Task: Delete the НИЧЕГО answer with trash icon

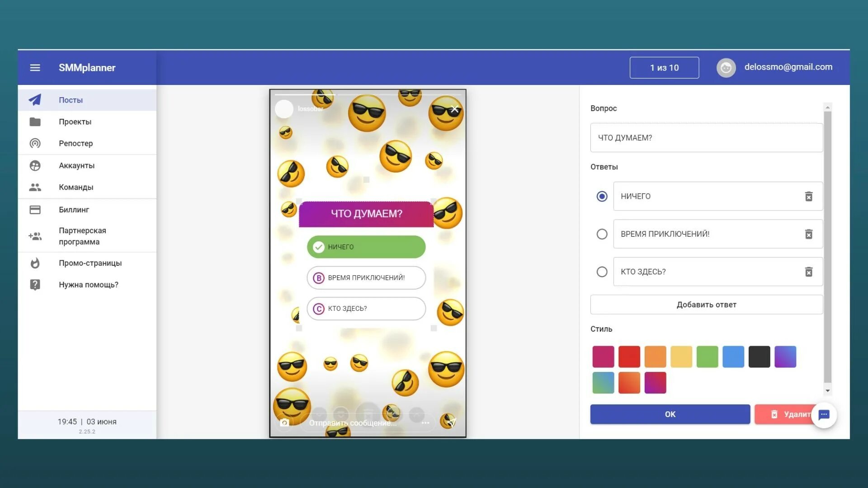Action: [808, 197]
